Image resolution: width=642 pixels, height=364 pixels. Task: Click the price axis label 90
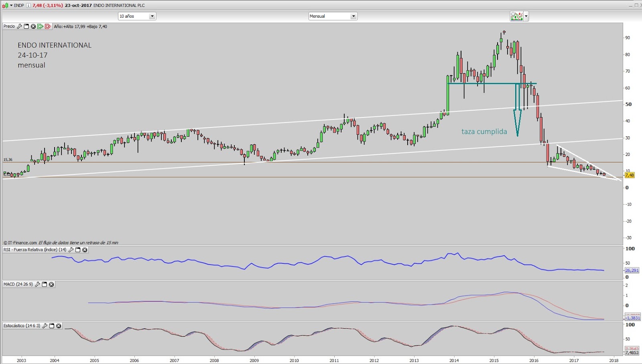pyautogui.click(x=628, y=38)
